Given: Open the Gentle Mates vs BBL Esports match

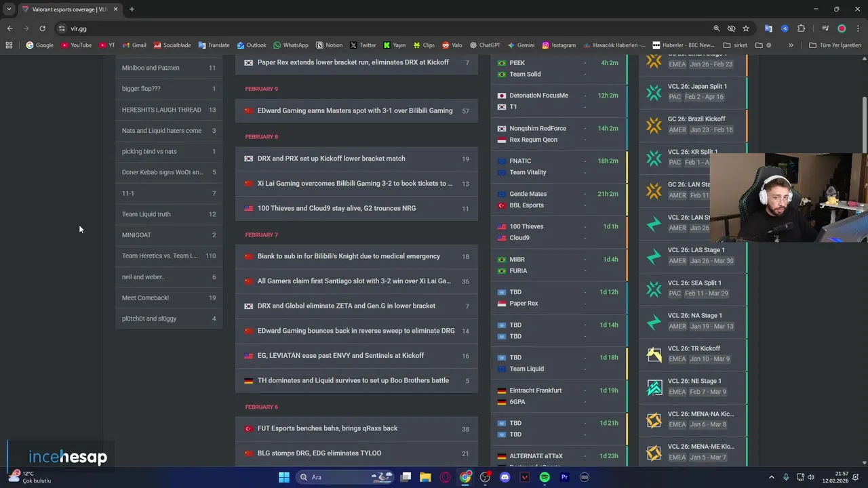Looking at the screenshot, I should [559, 199].
